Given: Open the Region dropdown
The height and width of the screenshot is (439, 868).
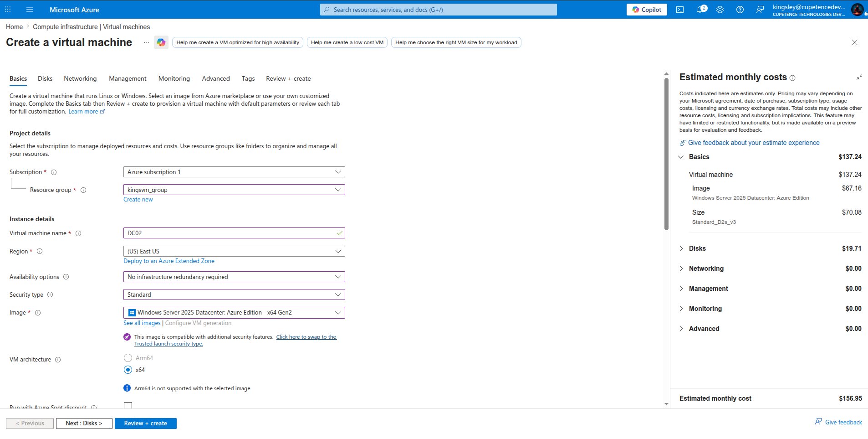Looking at the screenshot, I should 234,251.
